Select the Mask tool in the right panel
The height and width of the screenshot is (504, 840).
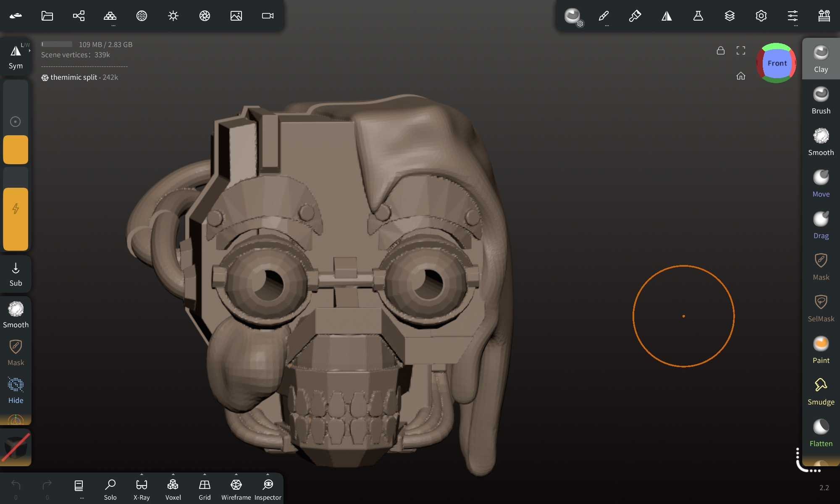[x=821, y=267]
